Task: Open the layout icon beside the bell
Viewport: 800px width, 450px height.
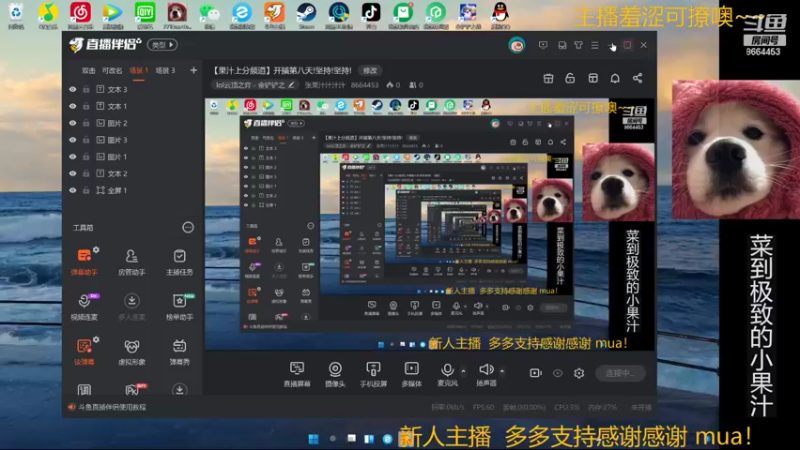Action: (x=593, y=78)
